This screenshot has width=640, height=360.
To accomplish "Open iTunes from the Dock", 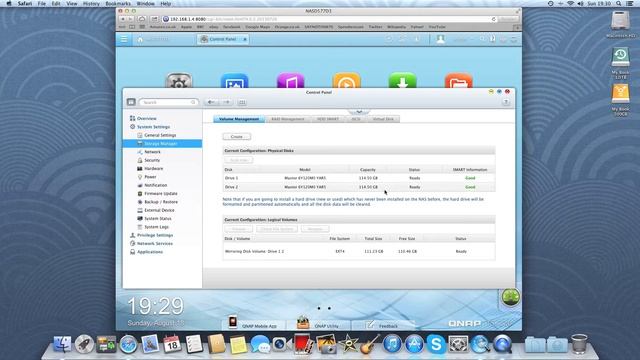I will click(x=392, y=344).
